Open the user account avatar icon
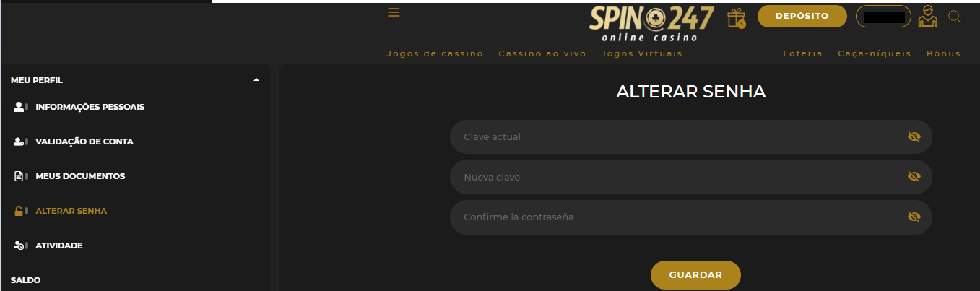 point(927,17)
